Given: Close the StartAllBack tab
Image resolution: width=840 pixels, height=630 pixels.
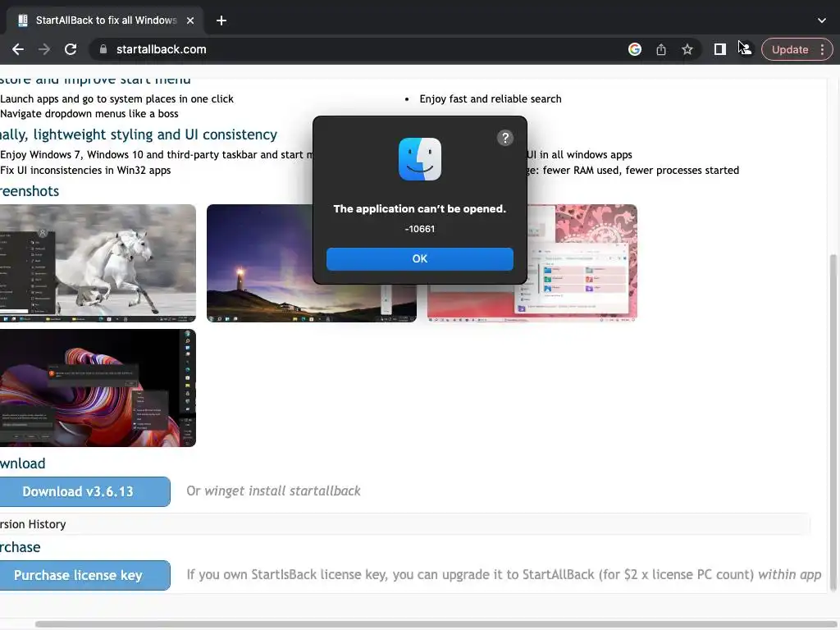Looking at the screenshot, I should click(x=190, y=21).
